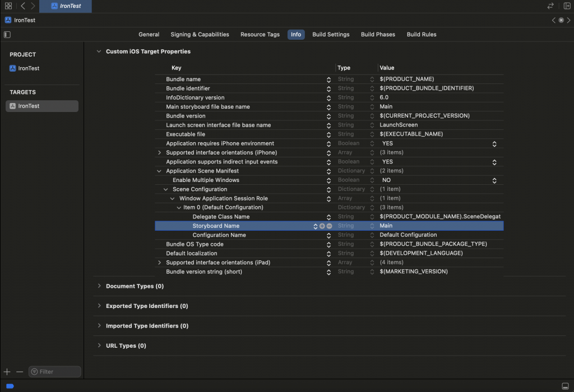574x392 pixels.
Task: Click the next issue chevron top right
Action: 568,20
